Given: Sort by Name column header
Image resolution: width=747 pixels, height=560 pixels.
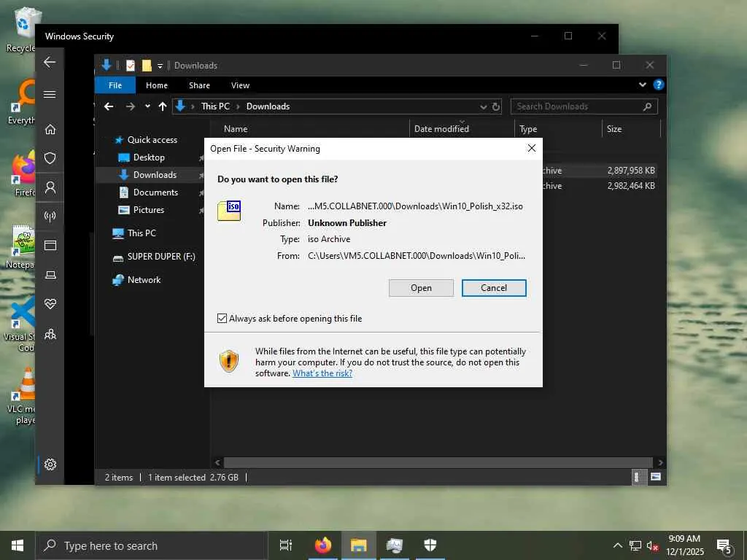Looking at the screenshot, I should [x=236, y=129].
